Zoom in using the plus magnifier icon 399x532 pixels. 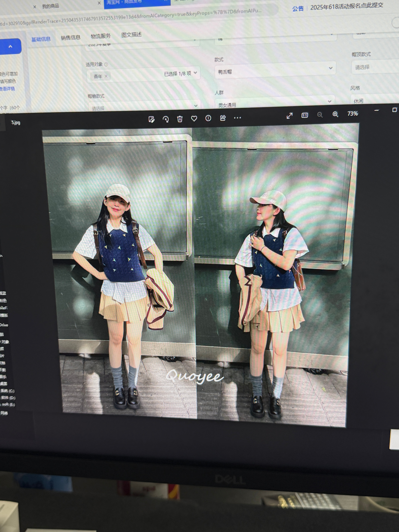[335, 114]
